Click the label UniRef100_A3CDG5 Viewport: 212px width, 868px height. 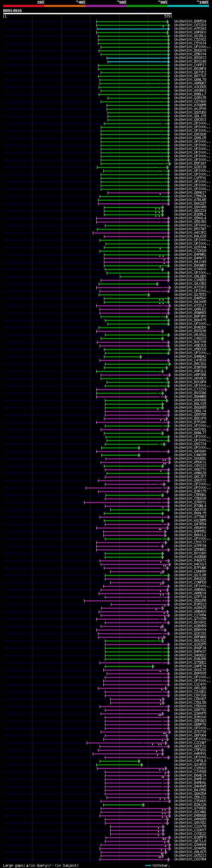190,87
